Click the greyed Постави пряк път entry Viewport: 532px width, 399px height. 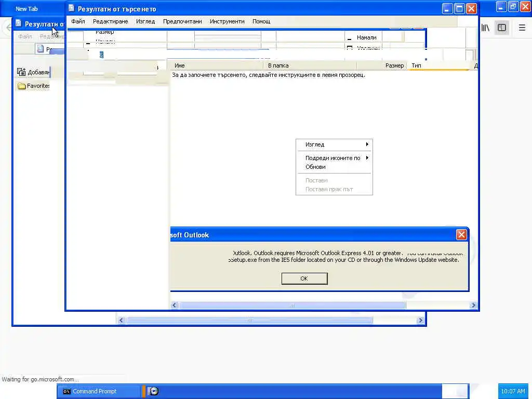pos(334,189)
